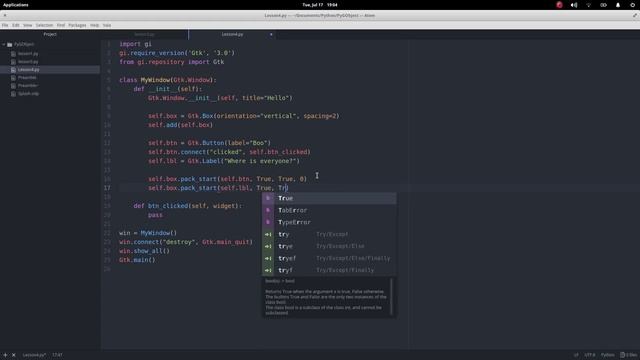The width and height of the screenshot is (640, 360).
Task: Choose the True suggestion in autocomplete
Action: [329, 198]
